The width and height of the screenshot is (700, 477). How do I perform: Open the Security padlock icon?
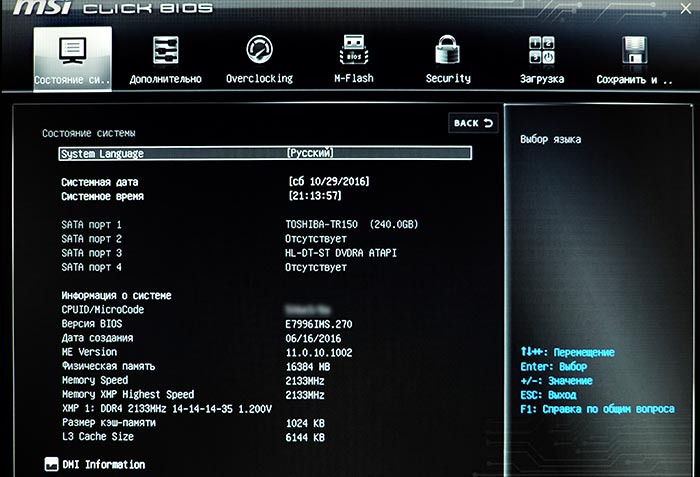point(448,49)
